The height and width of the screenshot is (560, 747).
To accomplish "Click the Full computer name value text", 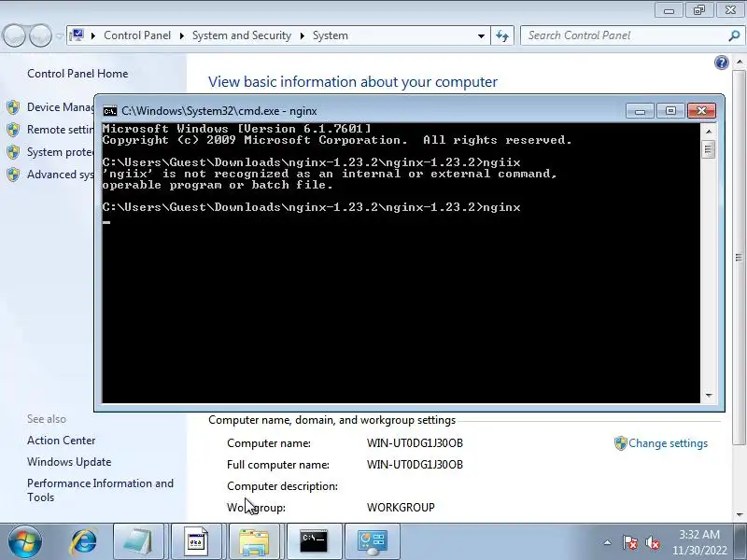I will point(415,465).
